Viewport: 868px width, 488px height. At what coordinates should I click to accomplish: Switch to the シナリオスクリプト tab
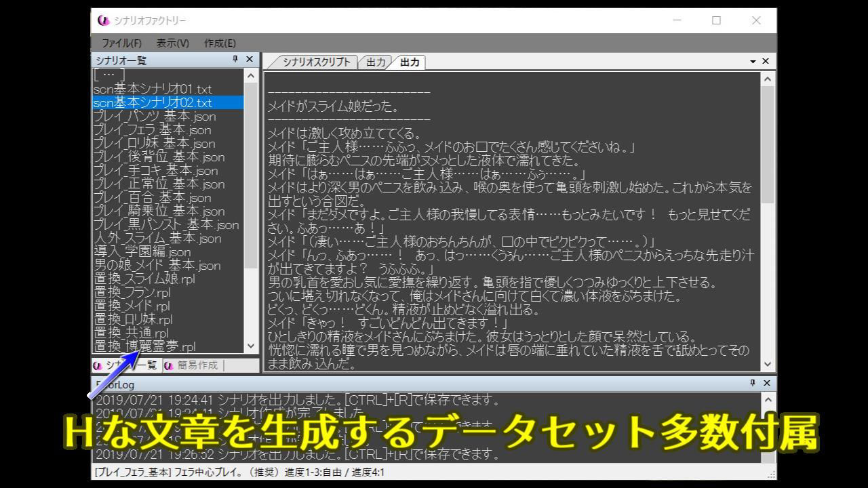click(x=316, y=62)
